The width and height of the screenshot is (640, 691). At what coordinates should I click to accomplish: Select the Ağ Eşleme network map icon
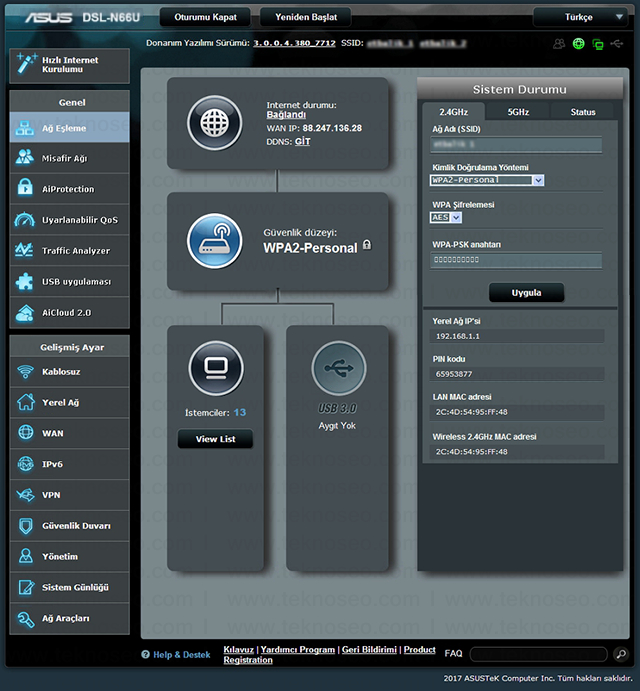25,128
